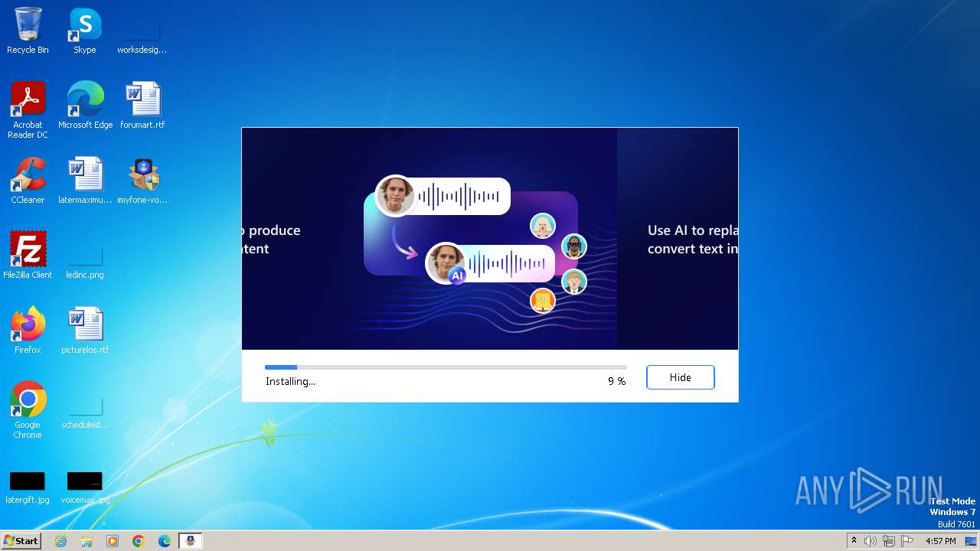The width and height of the screenshot is (980, 551).
Task: Launch Google Chrome desktop shortcut
Action: pos(28,410)
